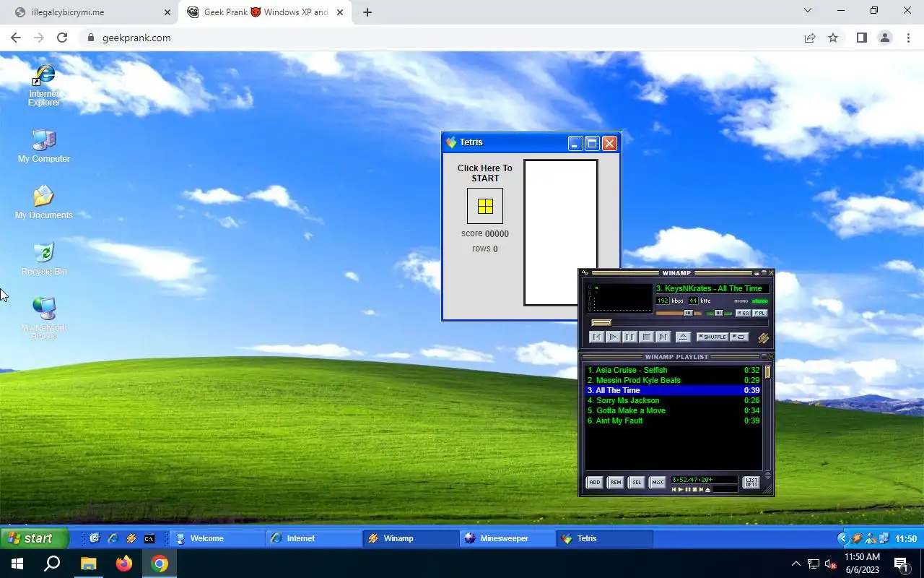Share this page via Chrome icon
This screenshot has height=578, width=924.
[810, 38]
